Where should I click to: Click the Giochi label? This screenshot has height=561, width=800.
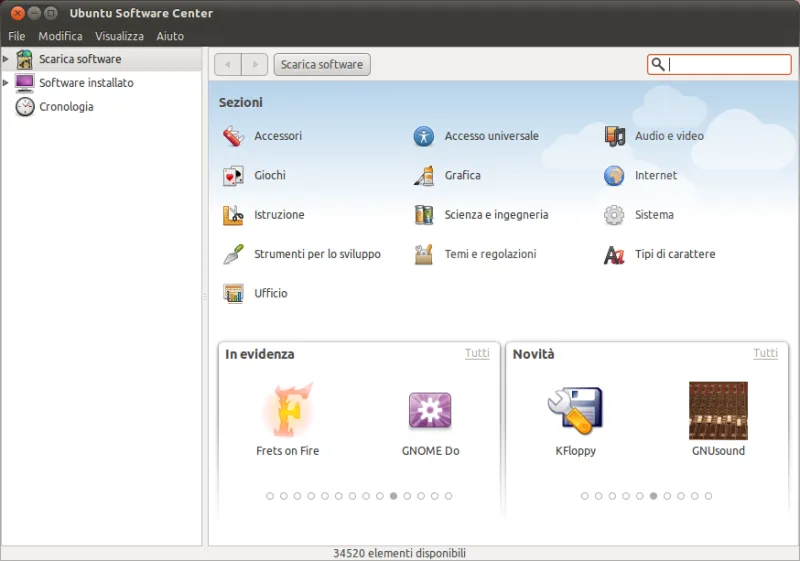[270, 175]
